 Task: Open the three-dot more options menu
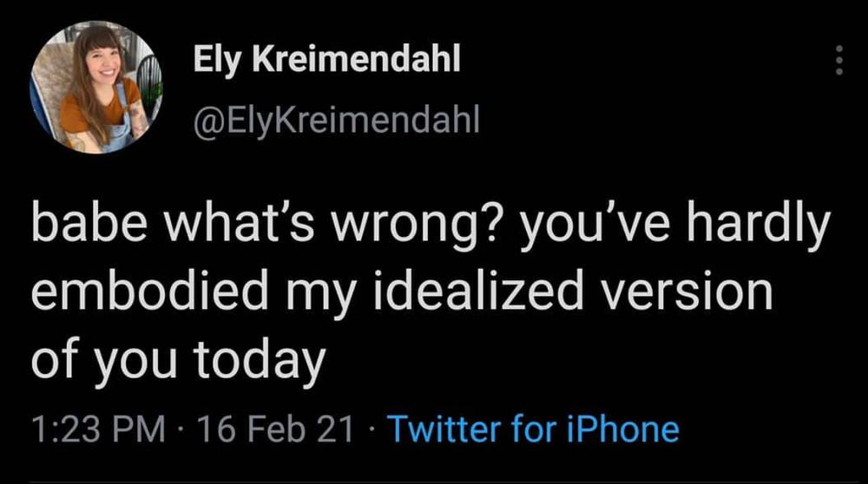pyautogui.click(x=839, y=60)
